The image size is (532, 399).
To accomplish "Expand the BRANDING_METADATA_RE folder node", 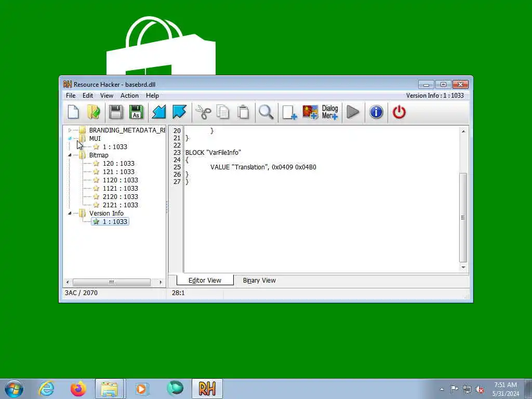I will (x=70, y=130).
